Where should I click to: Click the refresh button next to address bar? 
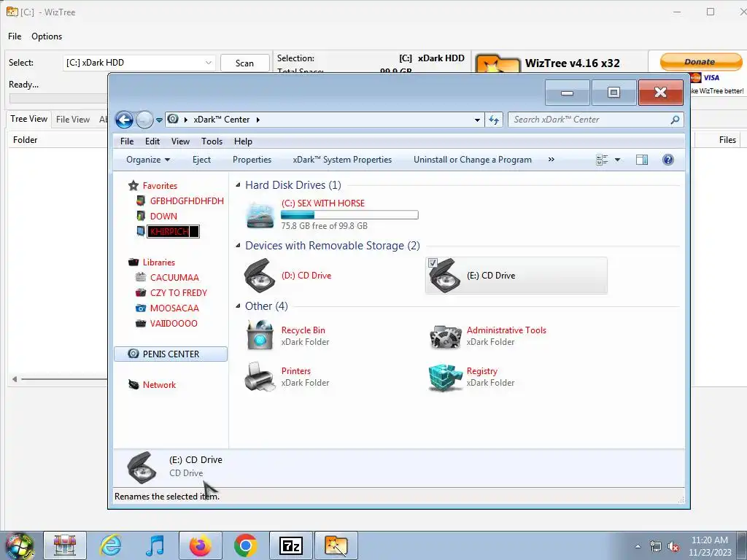(x=494, y=120)
